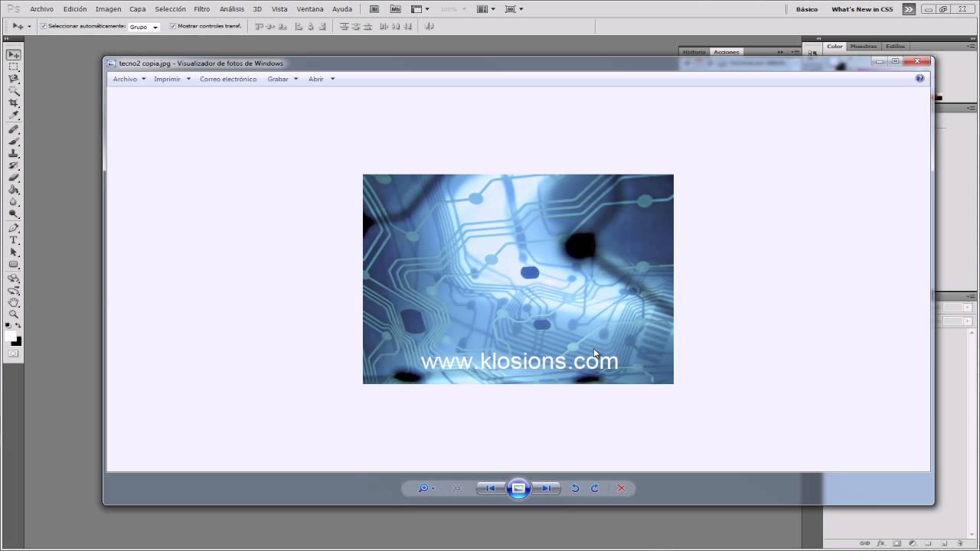Open the Move tool preset picker arrow
Screen dimensions: 980x551
pos(29,26)
